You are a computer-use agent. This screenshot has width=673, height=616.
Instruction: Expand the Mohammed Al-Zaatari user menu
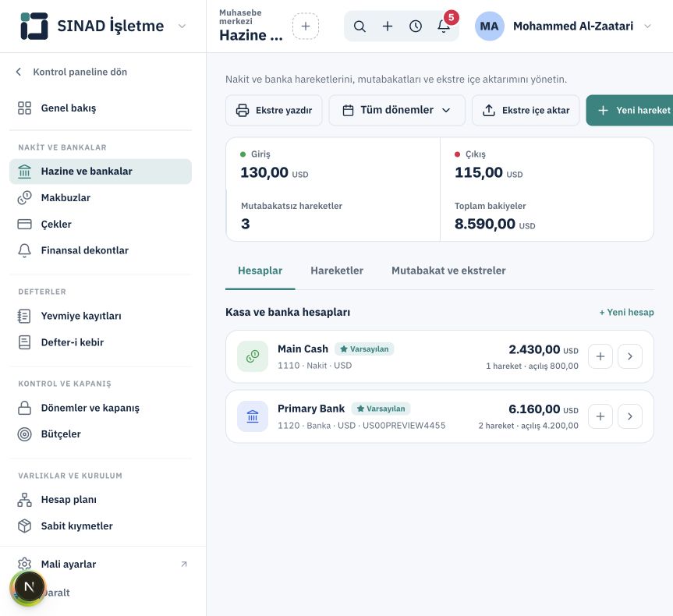(648, 27)
